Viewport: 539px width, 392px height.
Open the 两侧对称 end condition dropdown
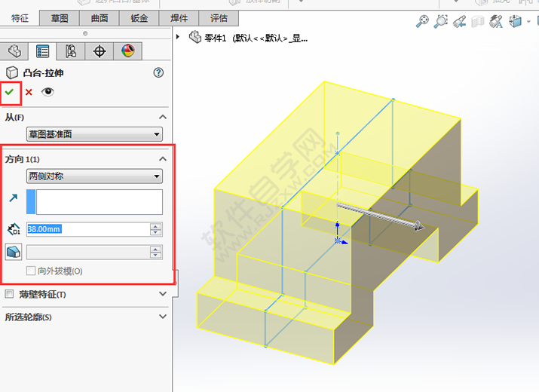click(x=94, y=176)
